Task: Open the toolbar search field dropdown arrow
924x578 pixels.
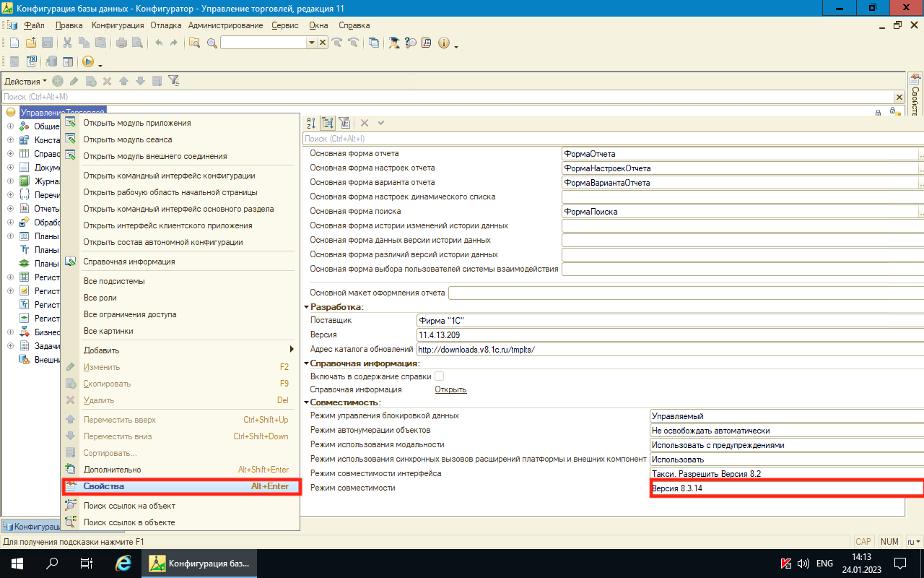Action: (312, 43)
